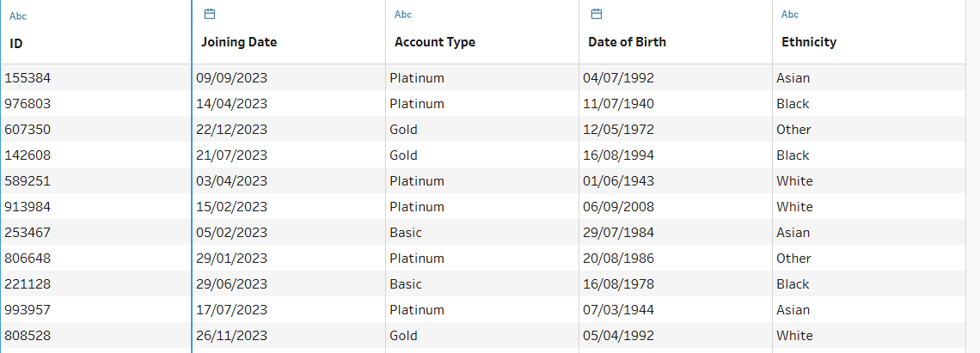Select the Other ethnicity cell for ID 607350

coord(793,130)
